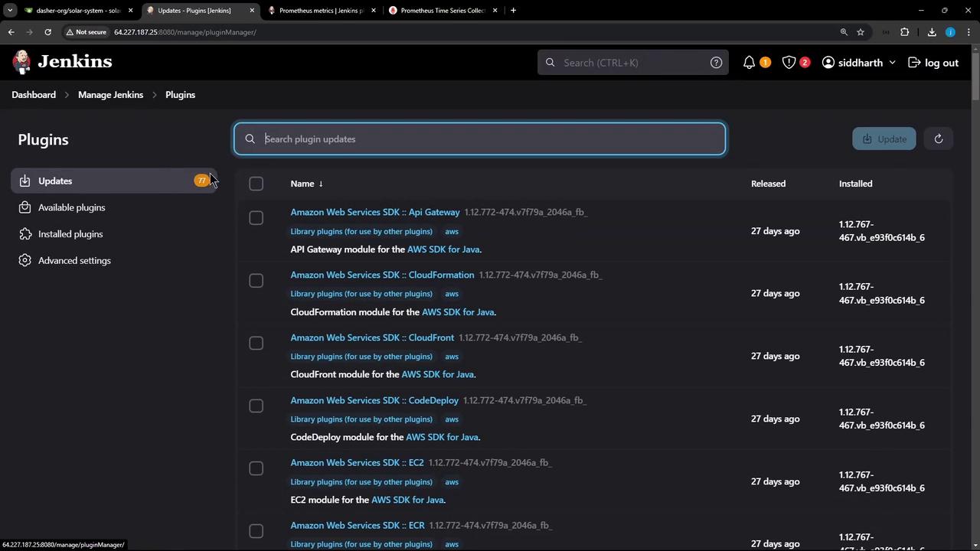Switch to the Prometheus Time Series Collector tab
The image size is (980, 551).
point(443,11)
